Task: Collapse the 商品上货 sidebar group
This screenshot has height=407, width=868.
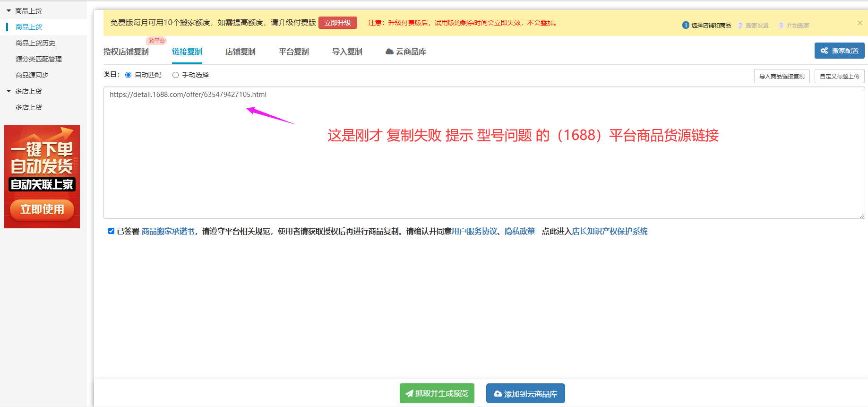Action: coord(9,11)
